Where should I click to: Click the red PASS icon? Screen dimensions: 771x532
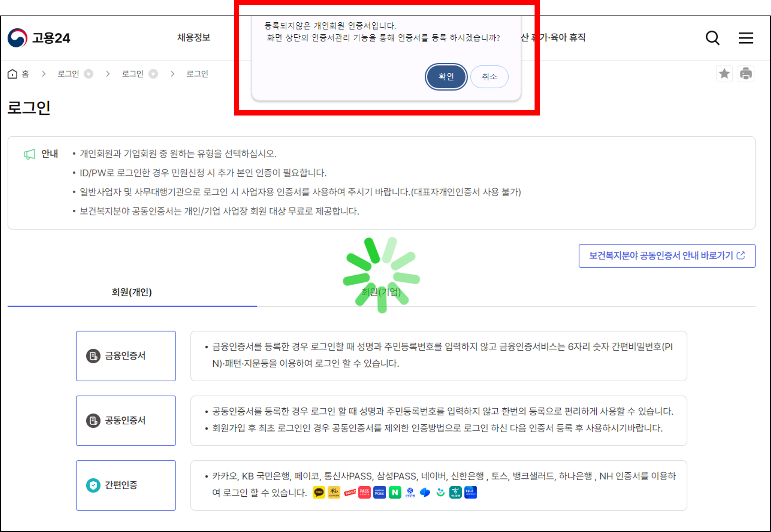coord(364,492)
